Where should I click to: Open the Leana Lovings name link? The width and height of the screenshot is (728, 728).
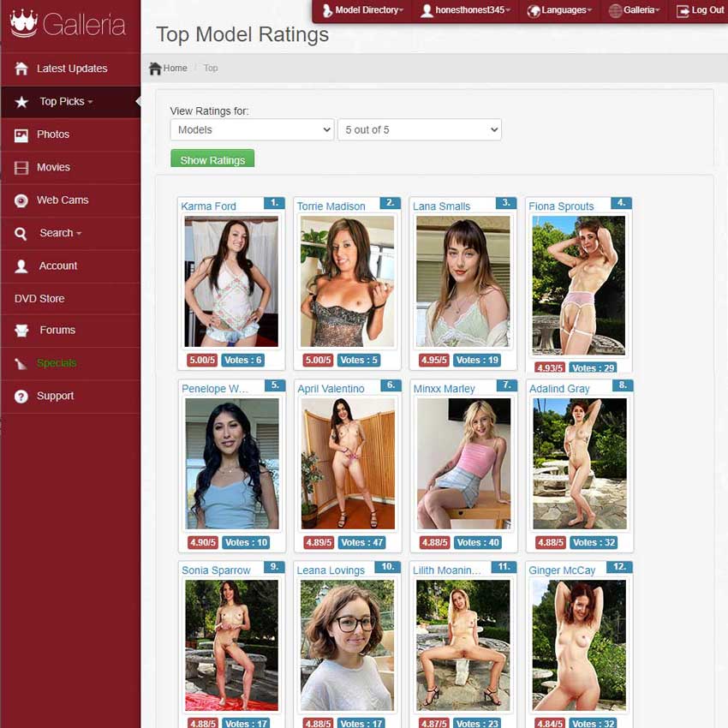coord(331,570)
